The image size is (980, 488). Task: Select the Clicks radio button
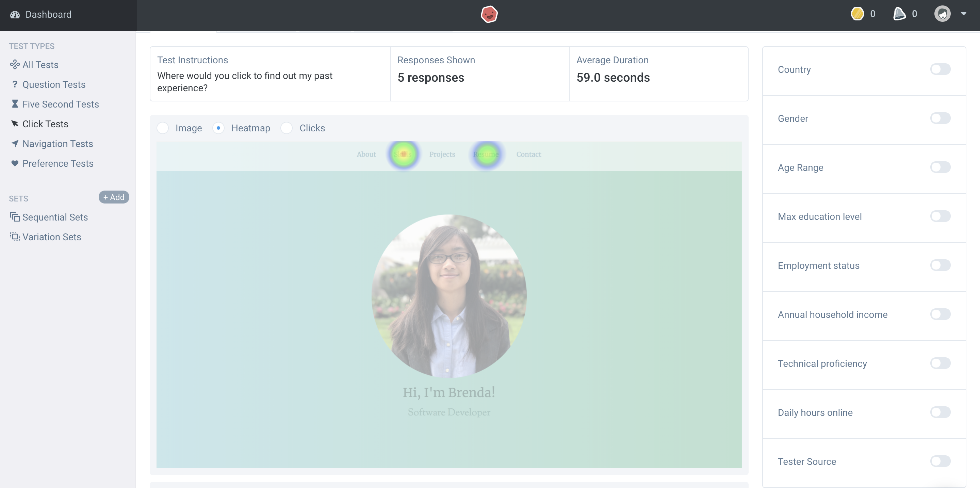click(287, 128)
